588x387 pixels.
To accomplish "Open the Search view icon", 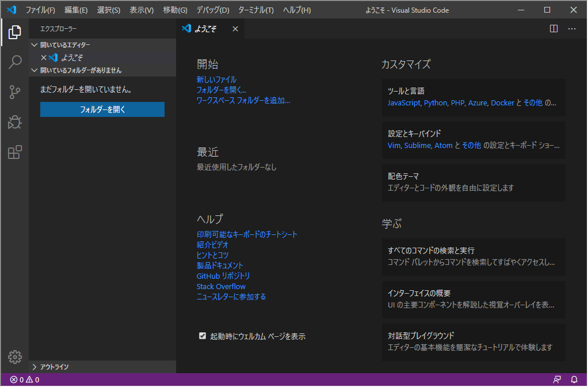I will [14, 62].
